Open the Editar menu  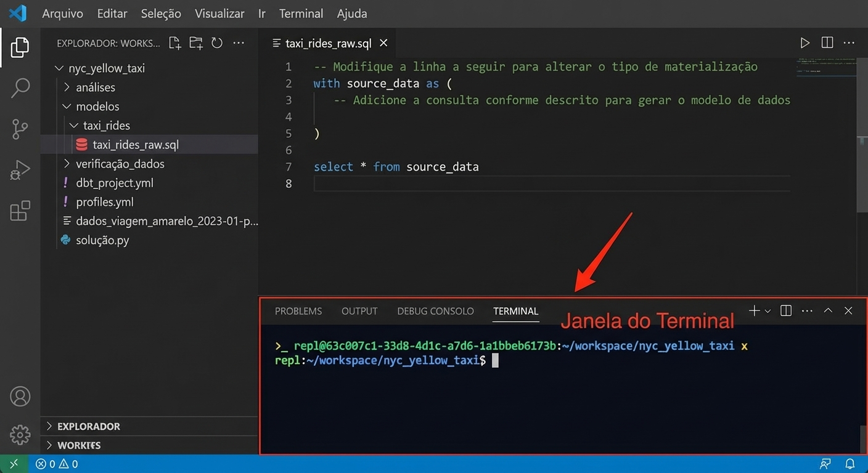[112, 14]
